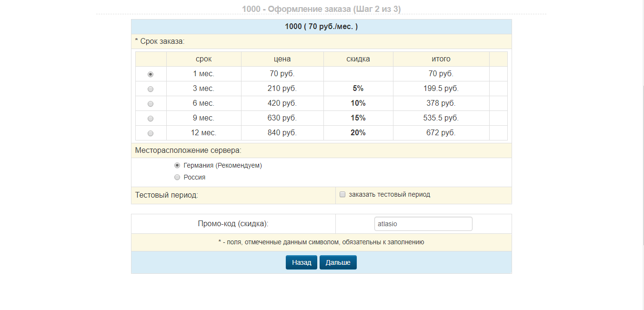Select Германия (Рекомендуем) server location

tap(177, 166)
